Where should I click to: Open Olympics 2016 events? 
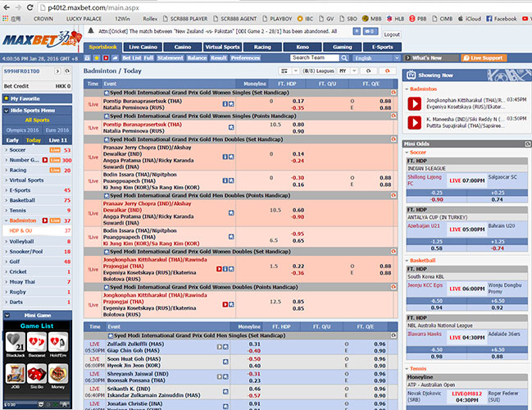coord(22,130)
